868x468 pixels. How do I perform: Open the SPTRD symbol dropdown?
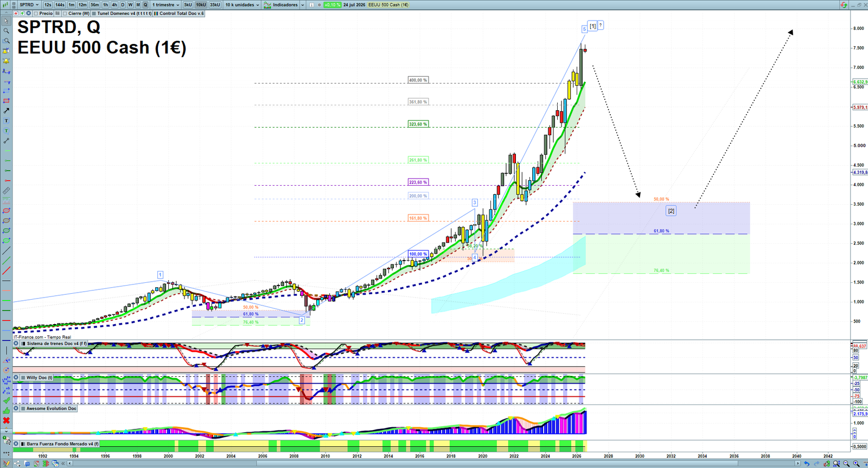[x=29, y=5]
